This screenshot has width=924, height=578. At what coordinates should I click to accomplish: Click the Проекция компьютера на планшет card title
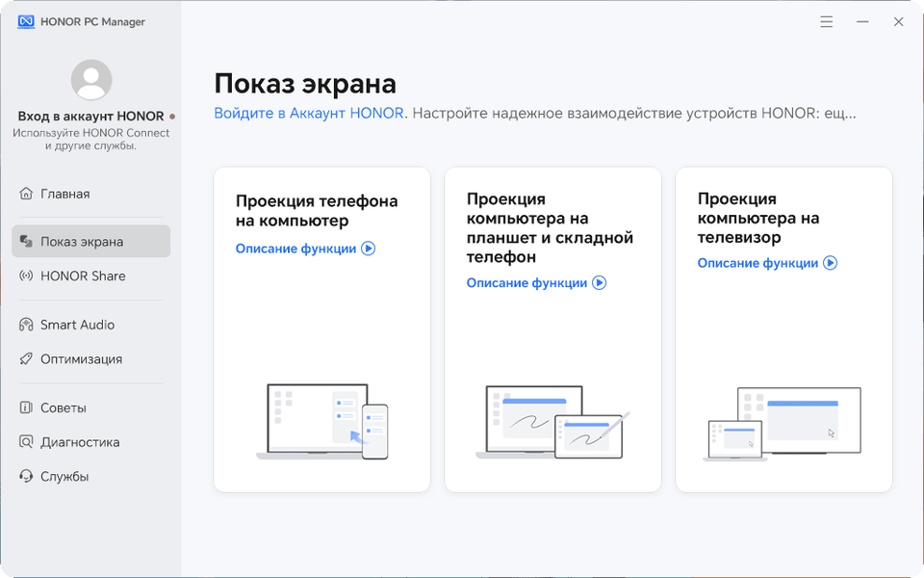tap(550, 227)
